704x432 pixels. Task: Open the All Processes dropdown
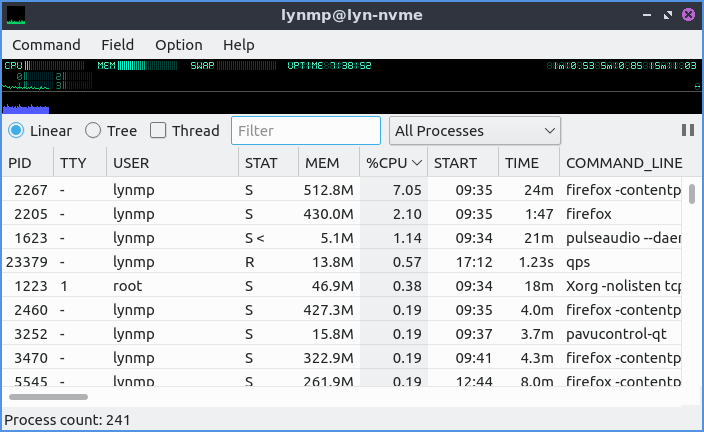coord(475,131)
